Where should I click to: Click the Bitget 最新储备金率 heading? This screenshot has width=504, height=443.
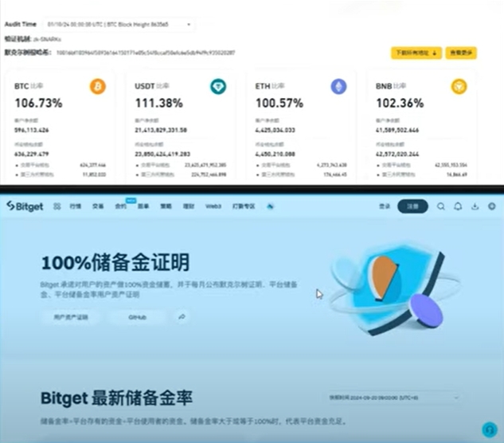point(116,398)
